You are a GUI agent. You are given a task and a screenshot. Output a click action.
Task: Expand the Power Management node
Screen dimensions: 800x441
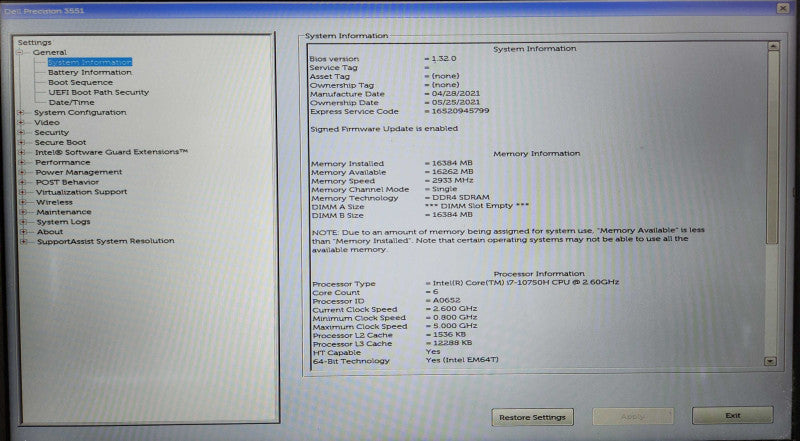click(x=22, y=172)
